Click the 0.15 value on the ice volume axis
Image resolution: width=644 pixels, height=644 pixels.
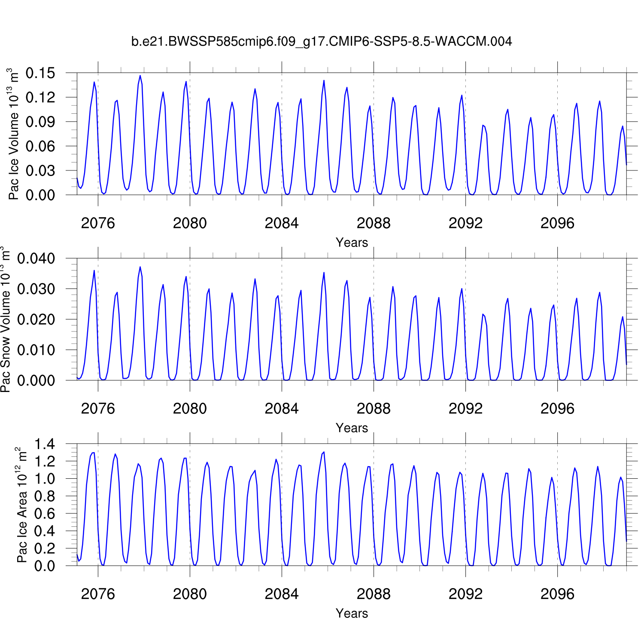pyautogui.click(x=40, y=73)
